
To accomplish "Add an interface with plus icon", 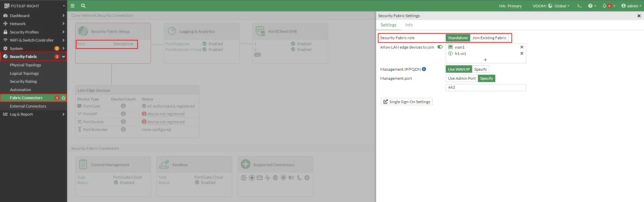I will [485, 60].
